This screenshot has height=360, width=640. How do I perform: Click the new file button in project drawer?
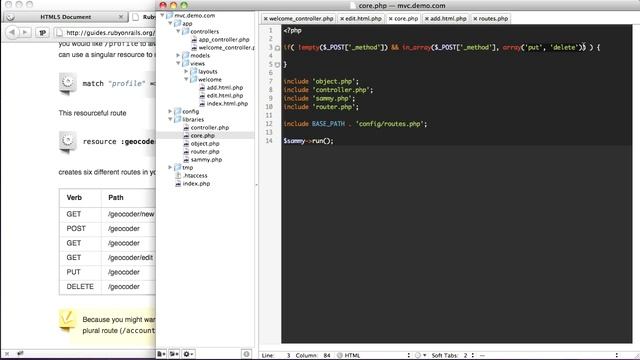click(x=162, y=354)
